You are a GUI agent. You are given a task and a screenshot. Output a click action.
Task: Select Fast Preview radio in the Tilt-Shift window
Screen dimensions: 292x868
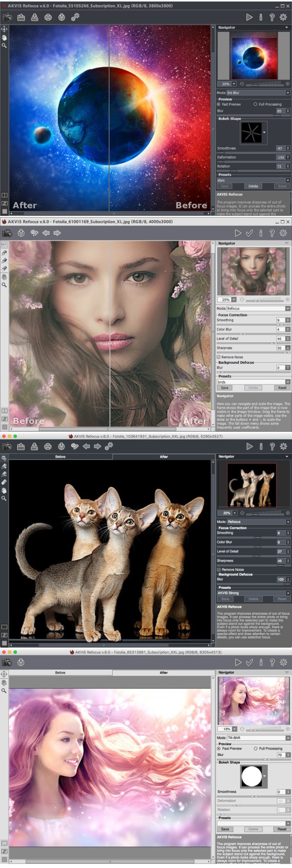tap(219, 748)
